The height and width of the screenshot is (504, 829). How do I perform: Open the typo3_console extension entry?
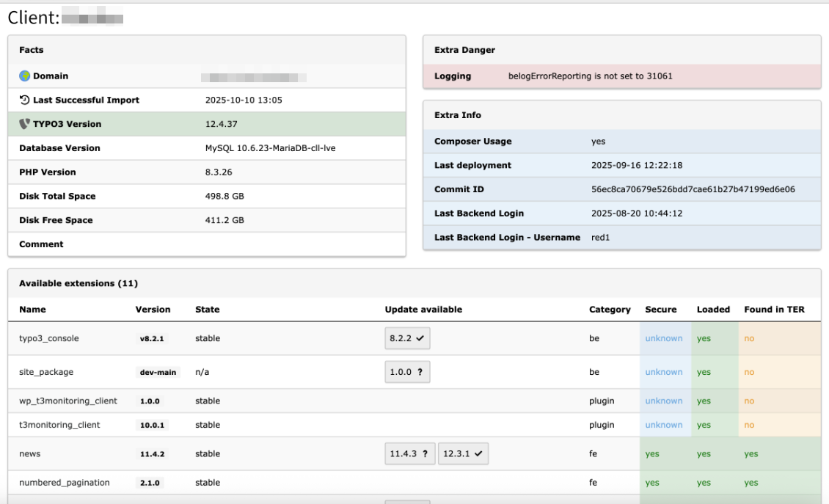coord(48,338)
